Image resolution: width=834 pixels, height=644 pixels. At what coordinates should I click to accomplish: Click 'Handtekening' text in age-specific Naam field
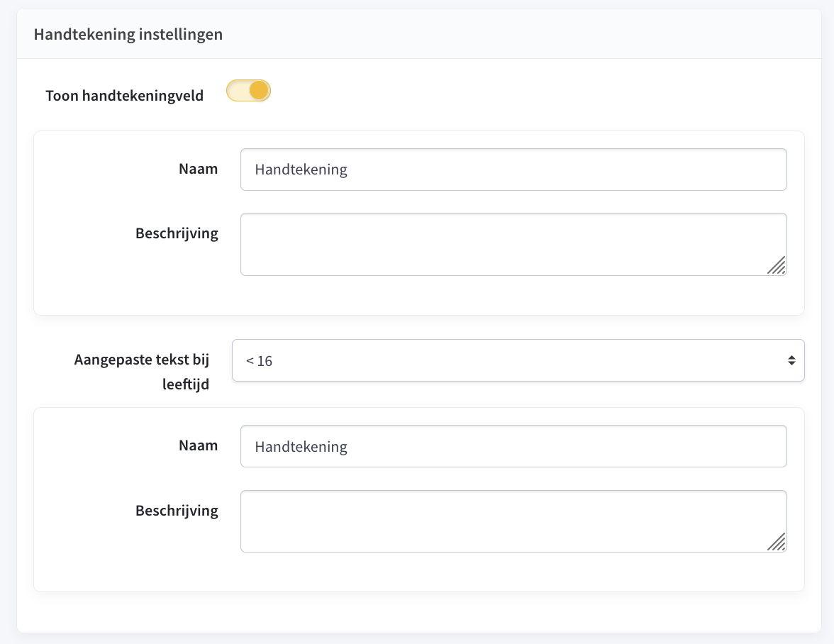(x=301, y=446)
